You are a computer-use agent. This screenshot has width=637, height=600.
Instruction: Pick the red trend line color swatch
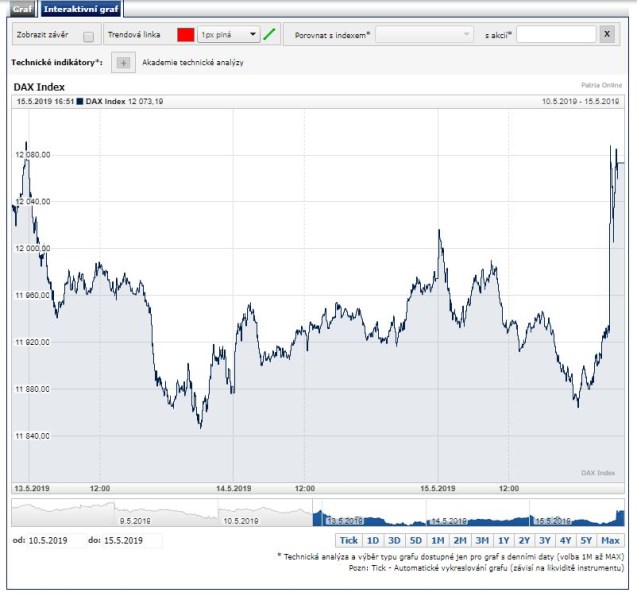(185, 34)
